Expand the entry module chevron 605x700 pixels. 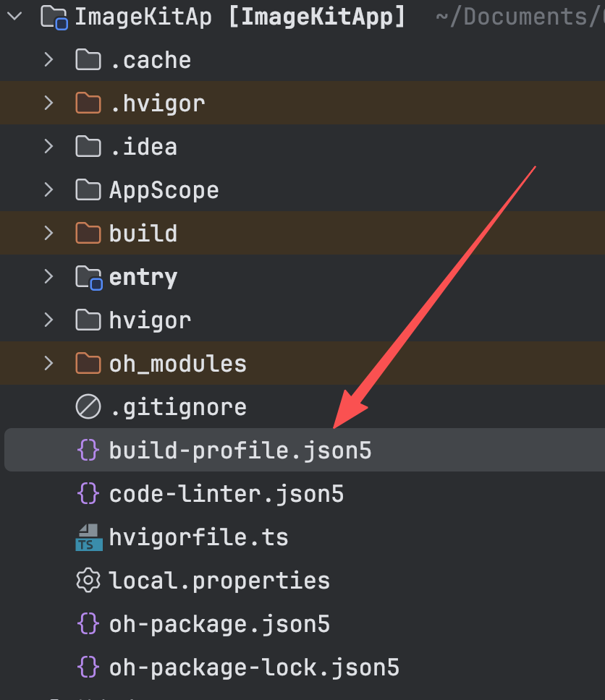[48, 276]
